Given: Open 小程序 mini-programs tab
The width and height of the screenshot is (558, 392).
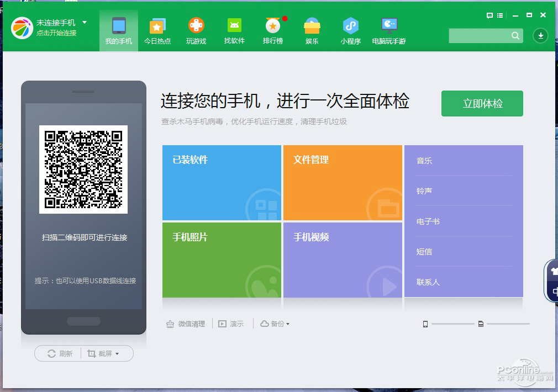Looking at the screenshot, I should pyautogui.click(x=350, y=31).
